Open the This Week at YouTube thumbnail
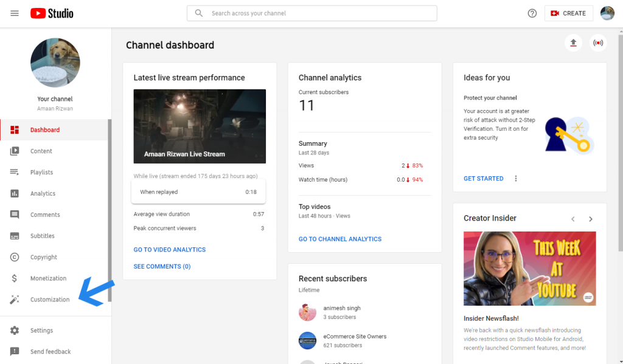Screen dimensions: 623x364 pos(530,269)
